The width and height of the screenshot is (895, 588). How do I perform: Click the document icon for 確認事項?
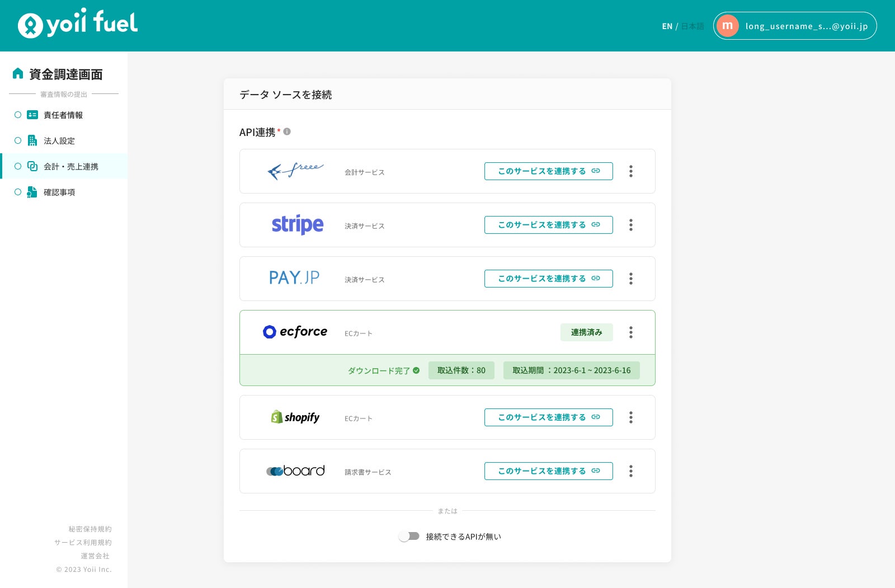coord(32,192)
